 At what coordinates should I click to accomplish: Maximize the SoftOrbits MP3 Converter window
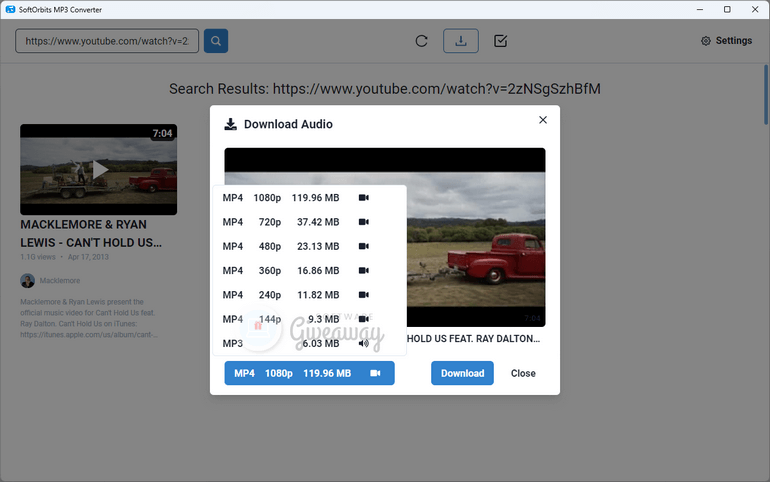pyautogui.click(x=727, y=9)
